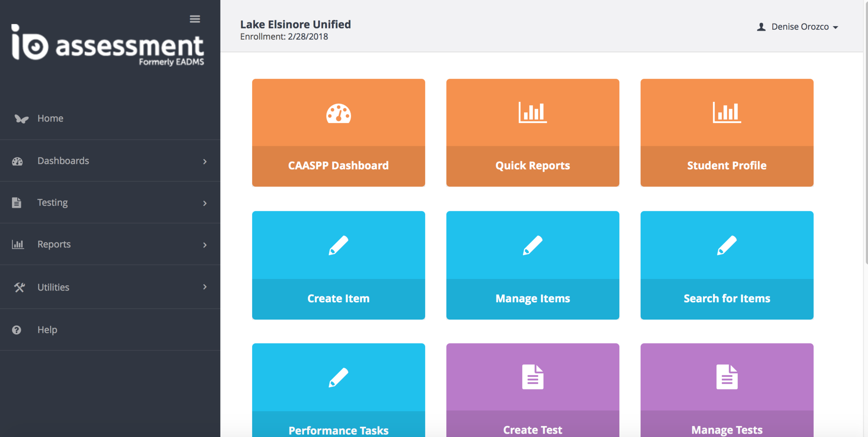Click the Manage Items pencil icon

tap(532, 245)
